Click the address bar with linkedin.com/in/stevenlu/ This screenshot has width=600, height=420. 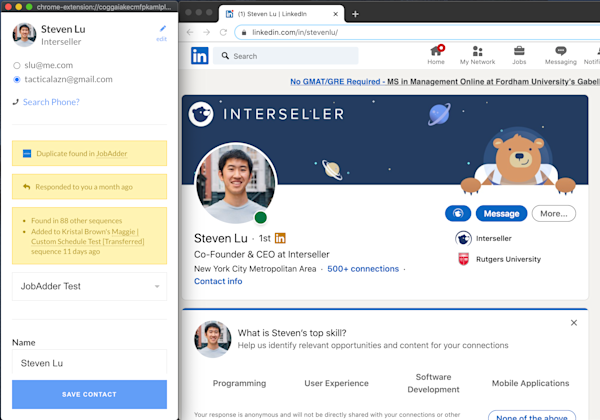[x=417, y=32]
